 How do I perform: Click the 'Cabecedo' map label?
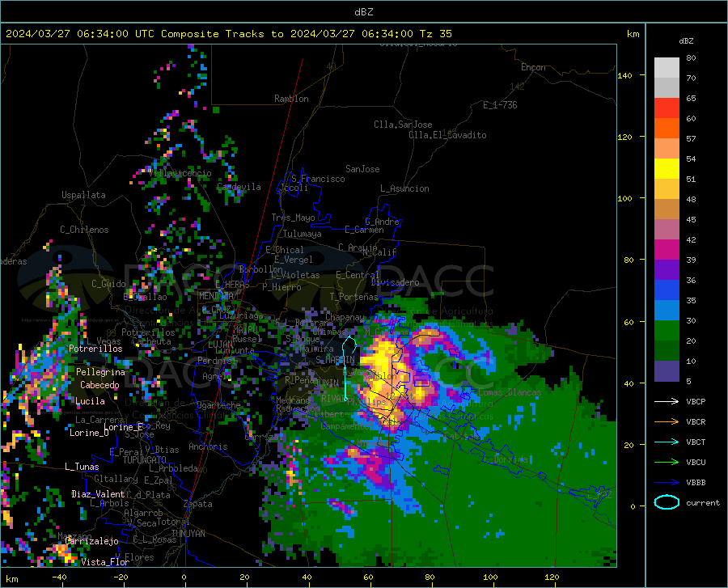[x=99, y=385]
